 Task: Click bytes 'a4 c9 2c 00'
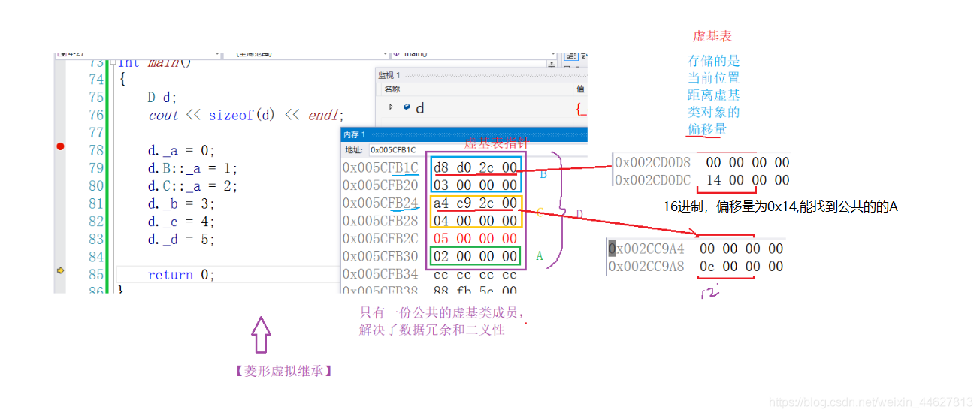coord(476,203)
